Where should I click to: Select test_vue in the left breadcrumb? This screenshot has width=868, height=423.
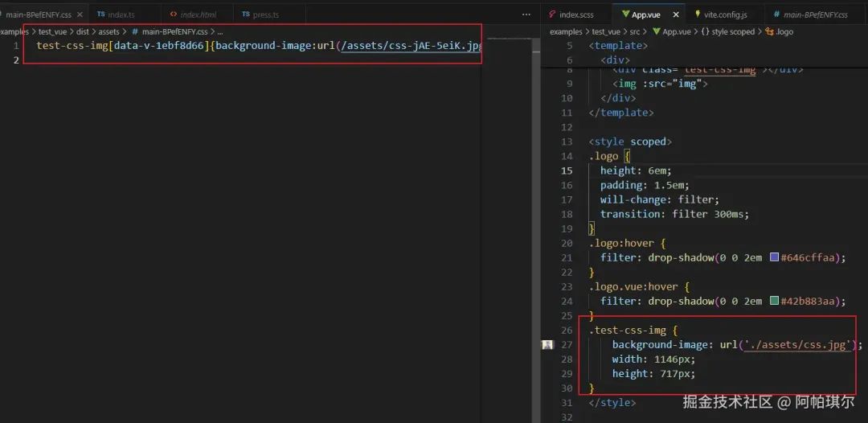point(52,32)
